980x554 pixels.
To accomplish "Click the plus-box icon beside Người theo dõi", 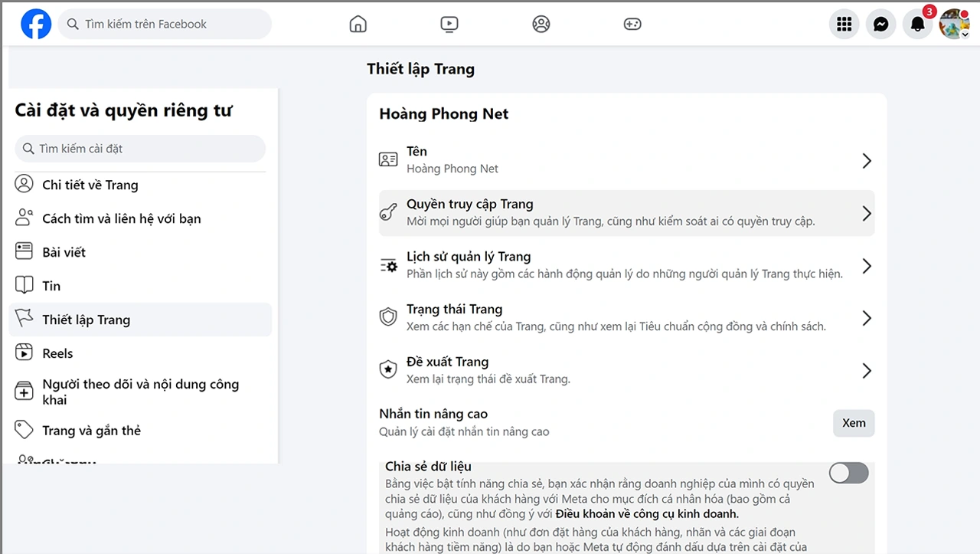I will (24, 392).
